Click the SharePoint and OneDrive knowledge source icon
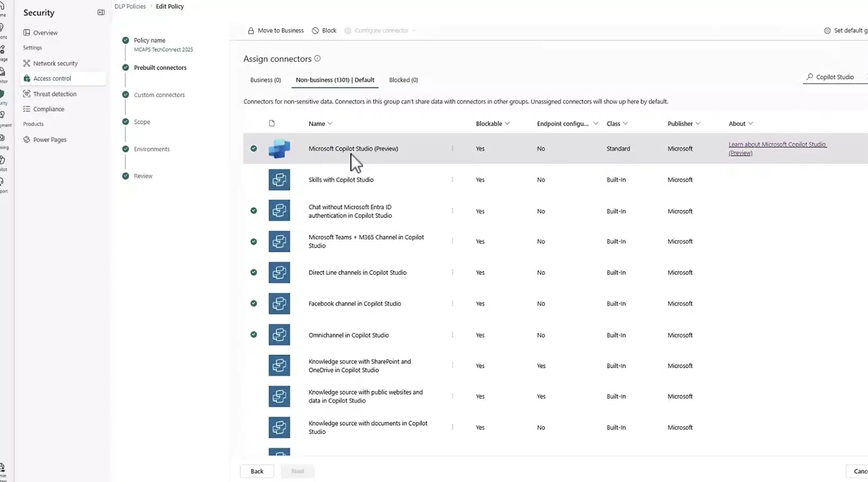The height and width of the screenshot is (482, 868). [279, 365]
